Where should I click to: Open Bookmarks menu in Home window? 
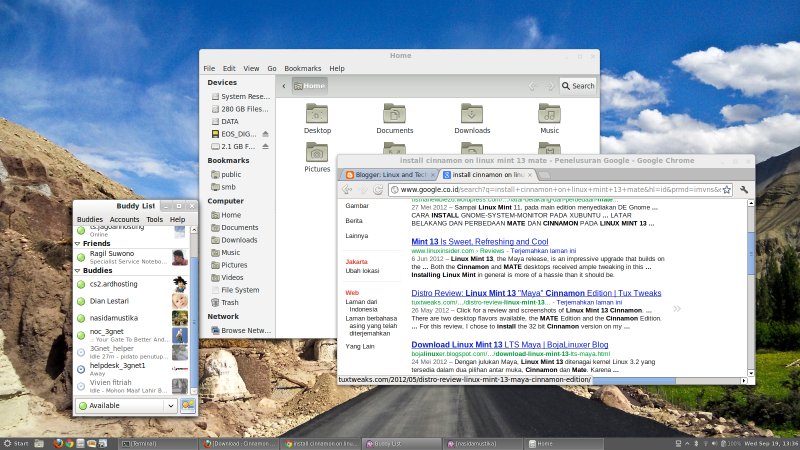(303, 68)
